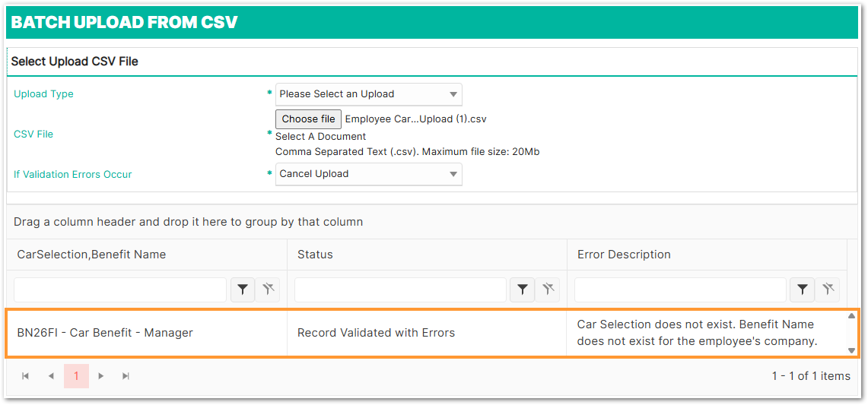Jump to last page of results
This screenshot has width=868, height=405.
click(126, 376)
